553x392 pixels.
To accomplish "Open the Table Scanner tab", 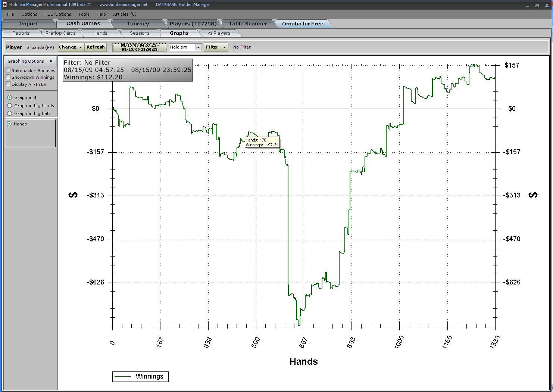I will (248, 24).
